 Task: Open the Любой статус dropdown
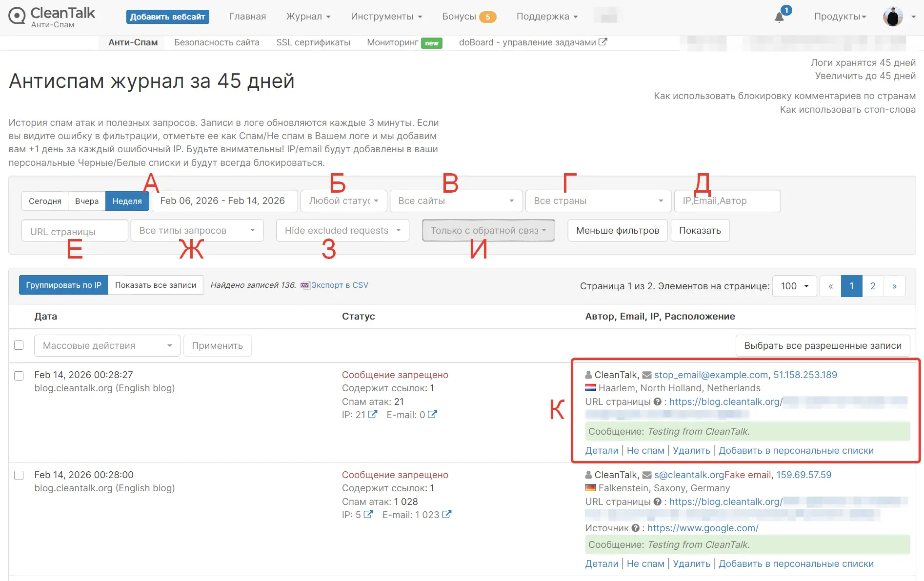343,200
